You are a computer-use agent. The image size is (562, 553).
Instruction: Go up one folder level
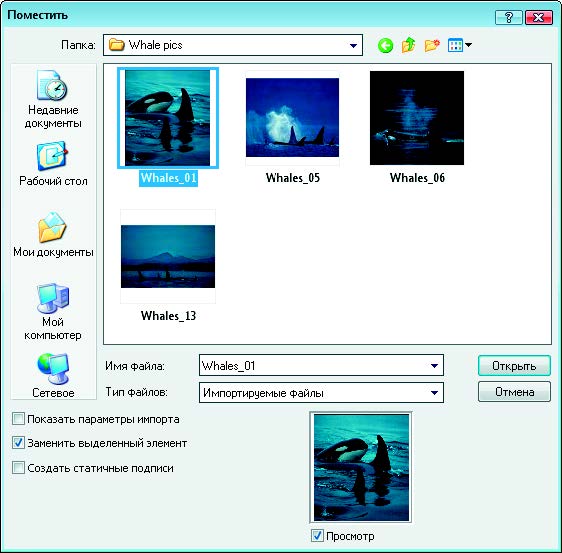[409, 45]
